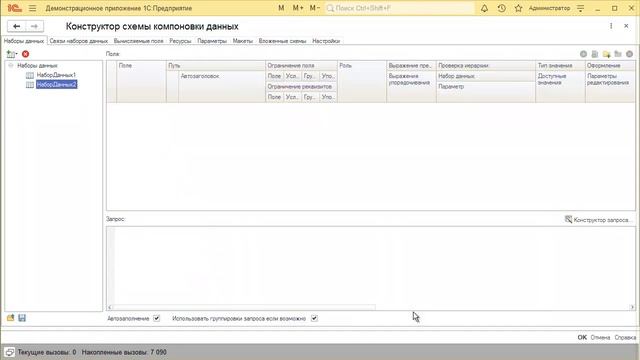Click the performance indicator icon in status bar
Screen dimensions: 640x360
click(9, 352)
